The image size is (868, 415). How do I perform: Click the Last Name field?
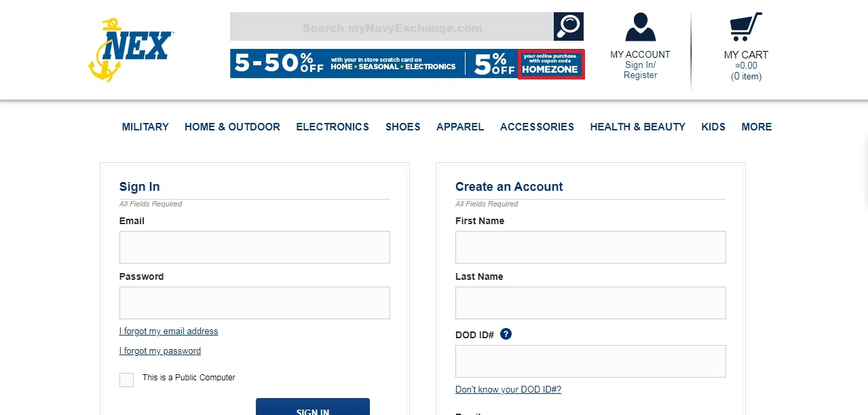coord(590,303)
